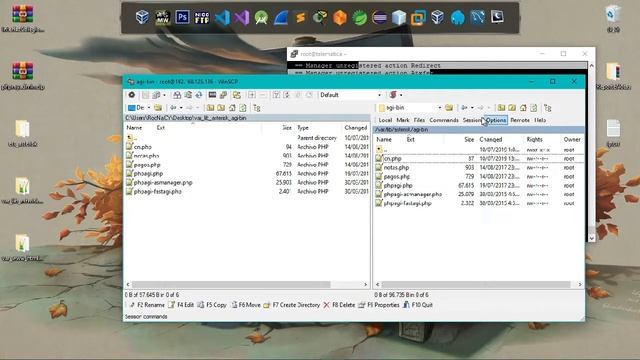Click the PuTTY link icon in WinSCP toolbar
The image size is (640, 360).
(223, 95)
